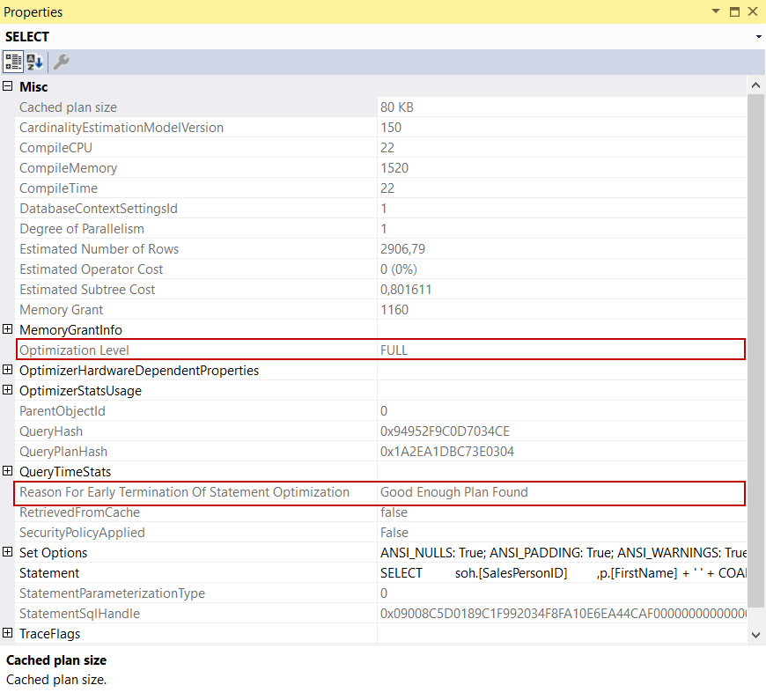Click the Good Enough Plan Found value
Screen dimensions: 766x700
(x=453, y=492)
